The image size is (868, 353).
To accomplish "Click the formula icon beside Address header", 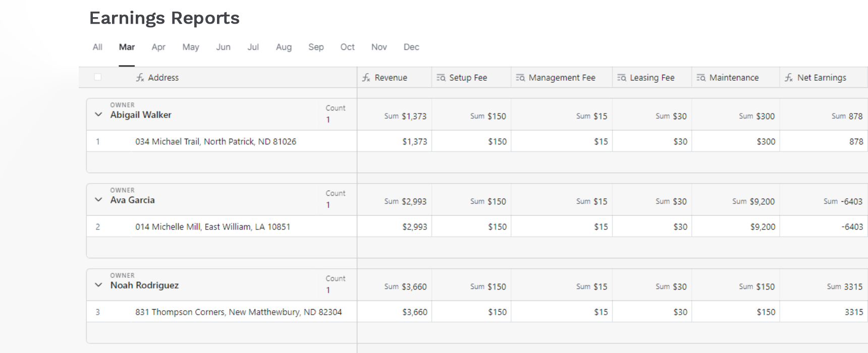I will pyautogui.click(x=140, y=78).
